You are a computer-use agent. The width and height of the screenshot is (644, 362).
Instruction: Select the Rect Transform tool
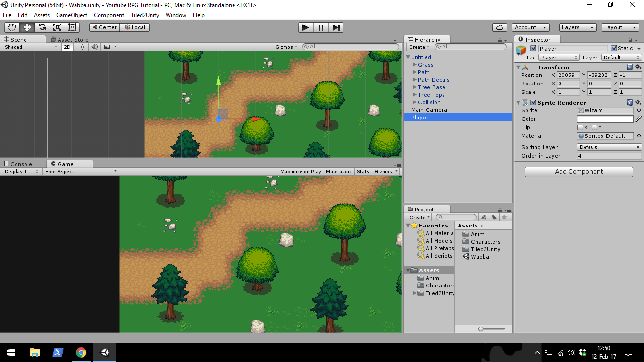pyautogui.click(x=72, y=27)
